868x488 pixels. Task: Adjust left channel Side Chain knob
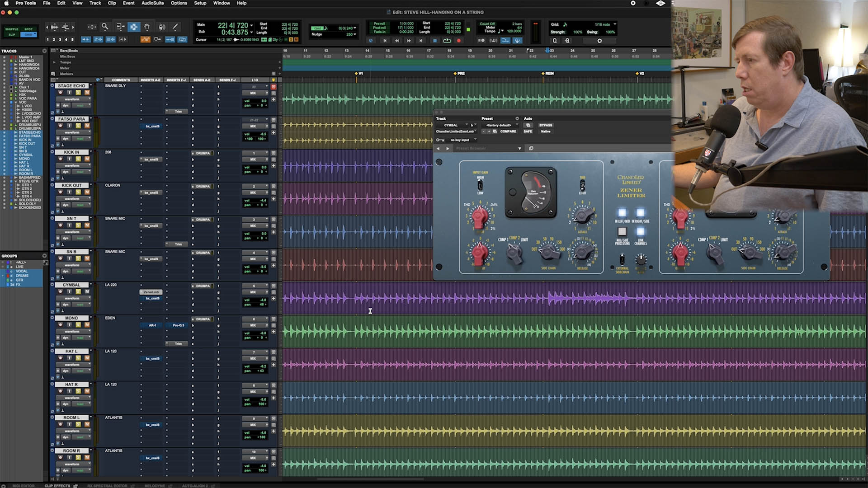pyautogui.click(x=548, y=252)
